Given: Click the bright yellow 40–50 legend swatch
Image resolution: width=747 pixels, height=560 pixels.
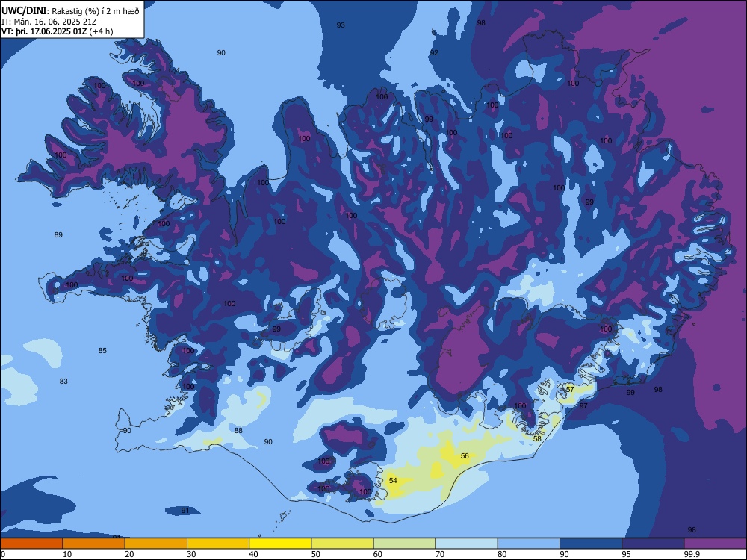Looking at the screenshot, I should click(280, 544).
